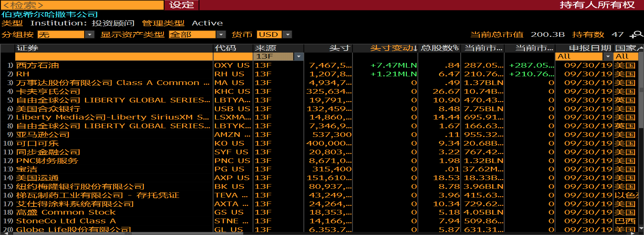The width and height of the screenshot is (644, 235).
Task: Sort by 代码 column header
Action: [233, 48]
